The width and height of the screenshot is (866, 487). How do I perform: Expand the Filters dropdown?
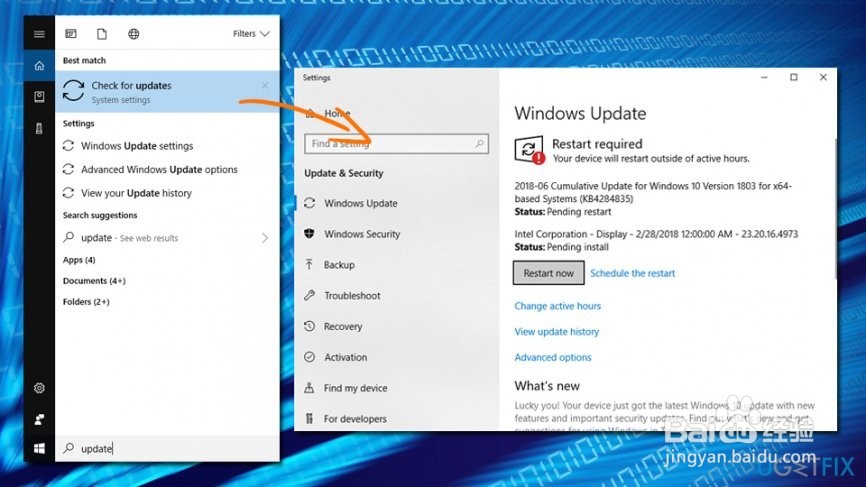pyautogui.click(x=251, y=34)
